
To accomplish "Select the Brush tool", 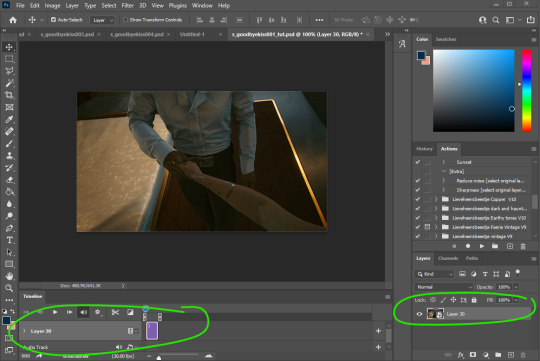I will tap(9, 144).
